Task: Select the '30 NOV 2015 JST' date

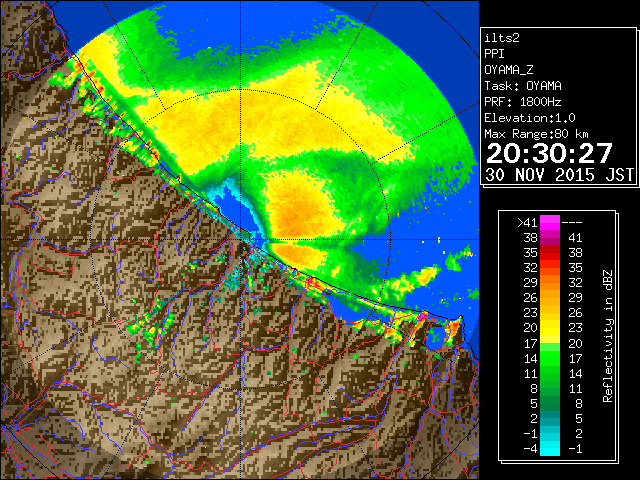Action: click(560, 175)
